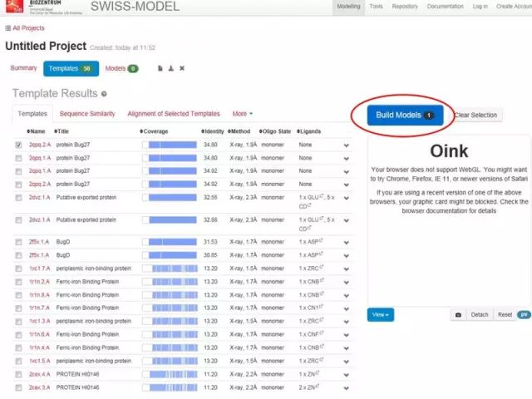Click the Build Models button
532x399 pixels.
[405, 116]
